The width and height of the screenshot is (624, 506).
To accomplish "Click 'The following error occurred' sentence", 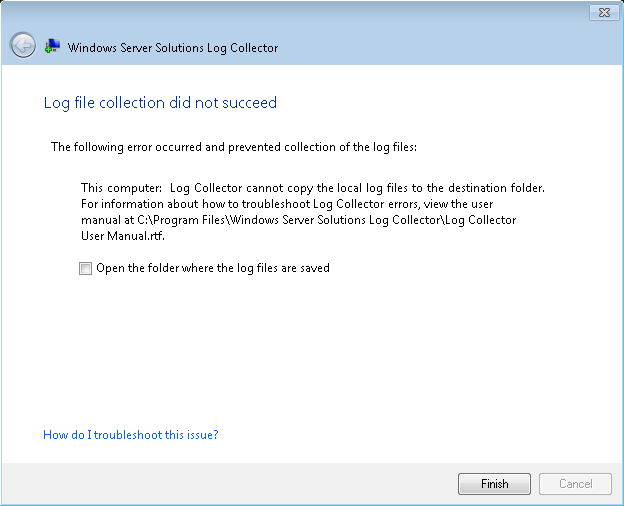I will coord(233,147).
